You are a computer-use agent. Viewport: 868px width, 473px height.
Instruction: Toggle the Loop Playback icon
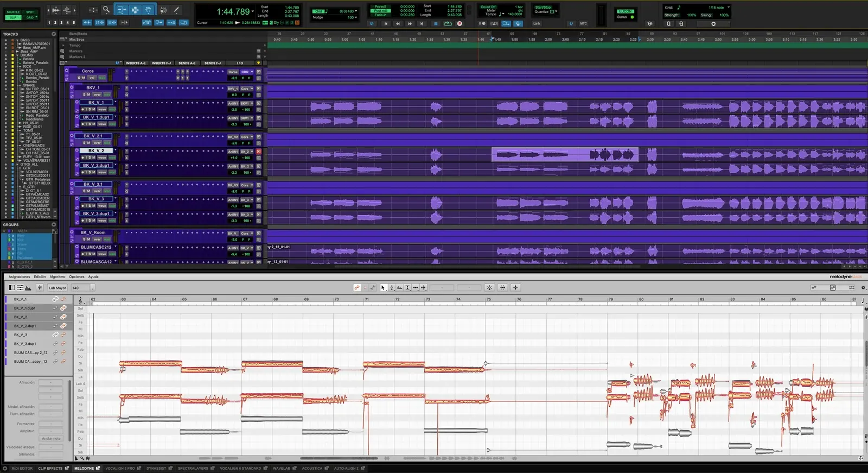point(448,23)
